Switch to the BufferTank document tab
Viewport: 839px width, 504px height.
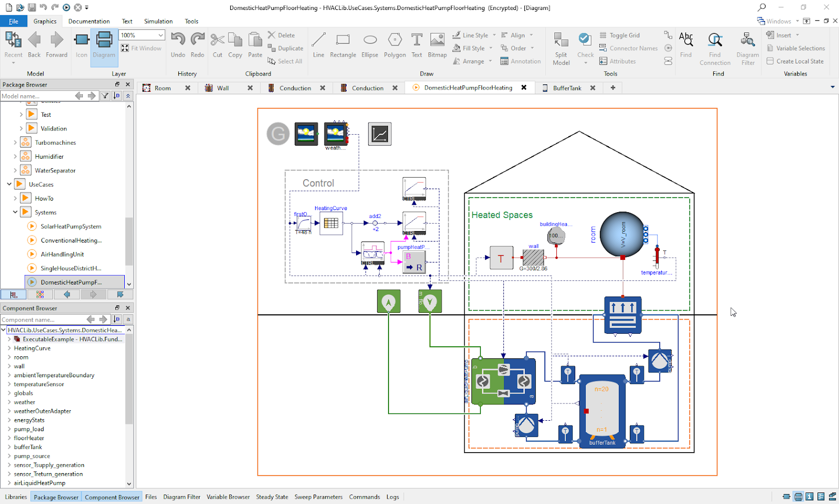coord(567,88)
